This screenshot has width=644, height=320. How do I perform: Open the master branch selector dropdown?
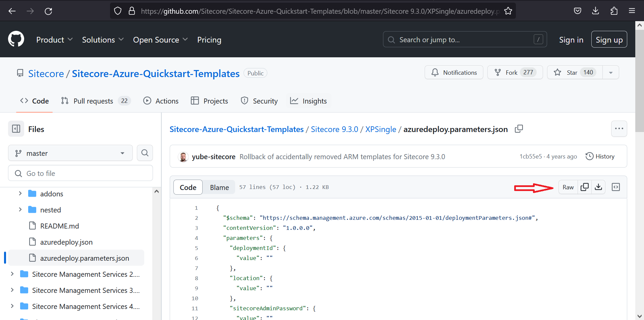(70, 153)
